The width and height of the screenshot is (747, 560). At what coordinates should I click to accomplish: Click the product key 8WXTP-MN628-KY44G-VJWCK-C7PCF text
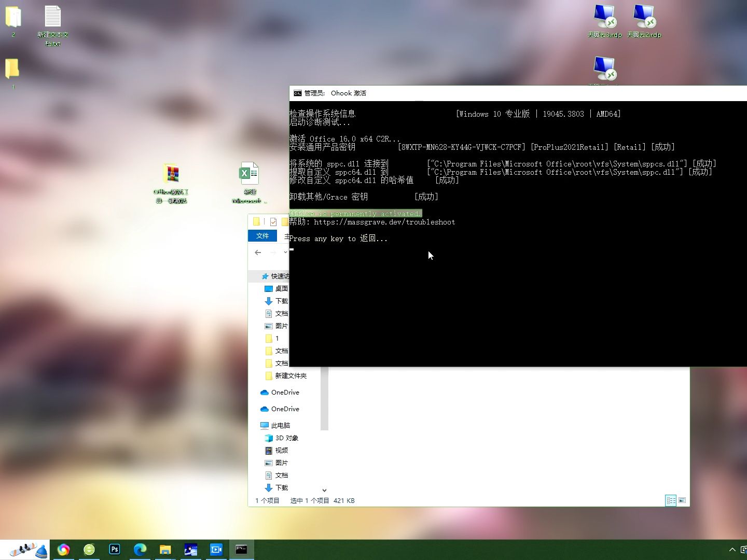(462, 147)
